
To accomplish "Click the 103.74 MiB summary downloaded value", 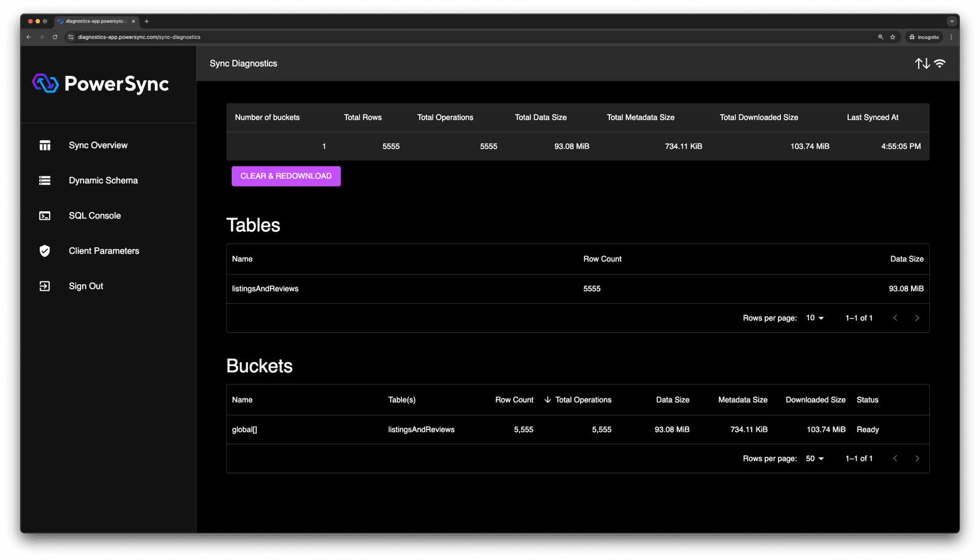I will 810,146.
